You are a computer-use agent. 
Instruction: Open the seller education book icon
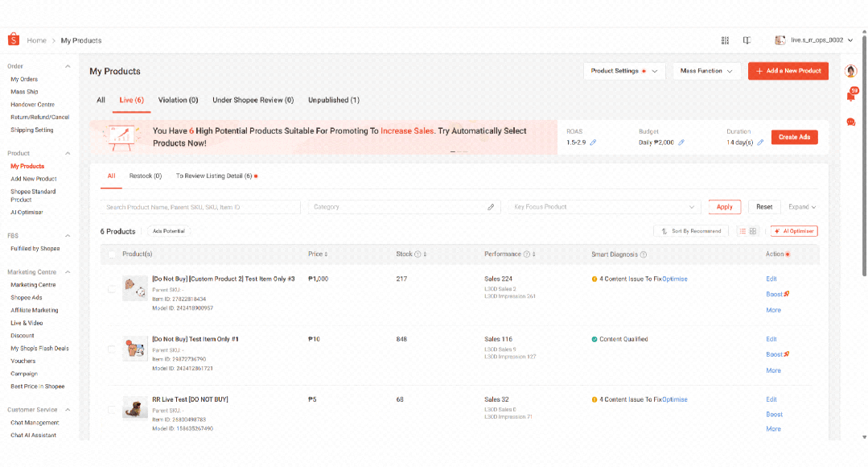point(747,40)
